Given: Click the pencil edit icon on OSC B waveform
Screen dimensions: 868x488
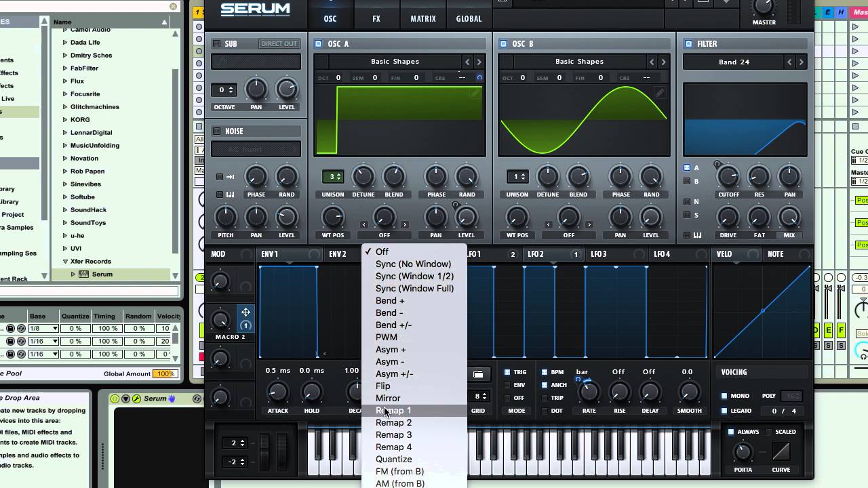Looking at the screenshot, I should 659,92.
